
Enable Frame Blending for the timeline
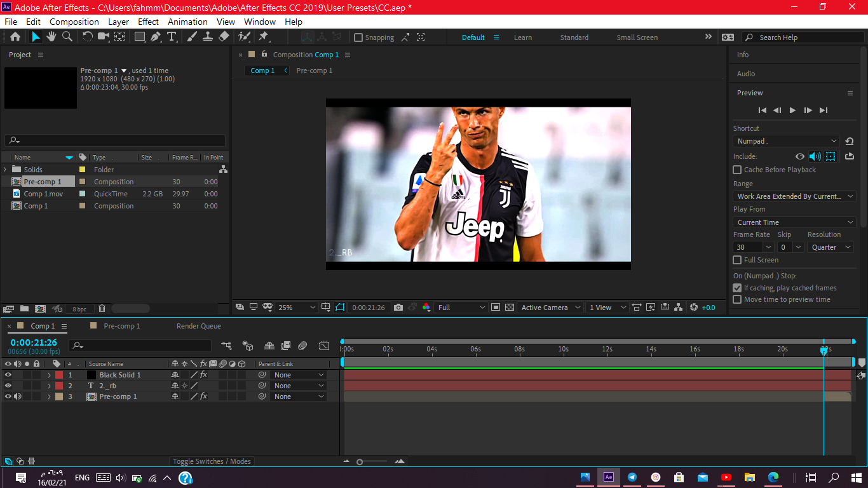286,346
